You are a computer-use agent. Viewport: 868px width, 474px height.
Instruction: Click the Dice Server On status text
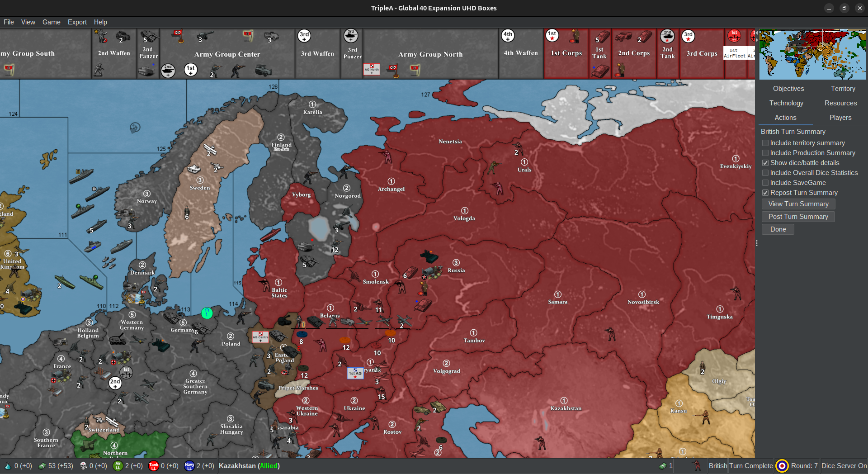pyautogui.click(x=844, y=466)
